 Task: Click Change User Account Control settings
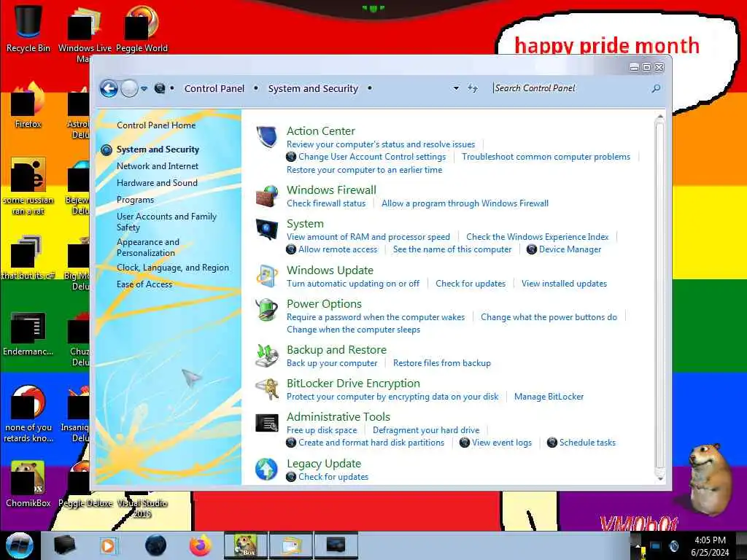coord(372,157)
